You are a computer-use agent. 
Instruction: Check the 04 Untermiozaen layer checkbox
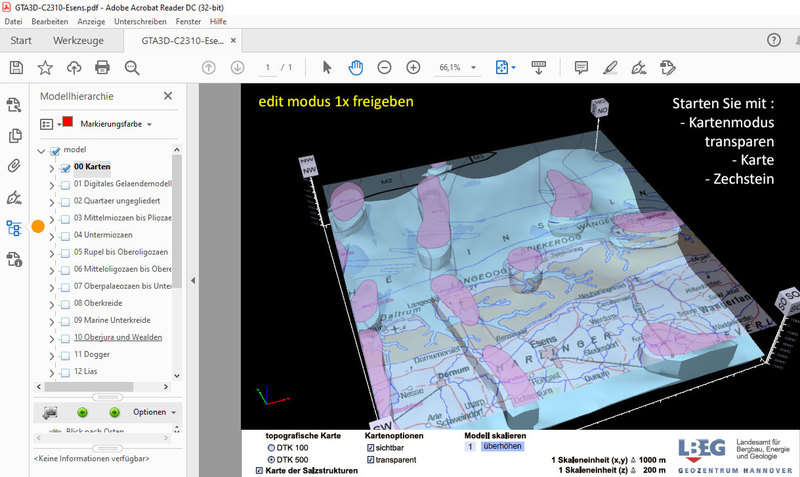point(65,235)
